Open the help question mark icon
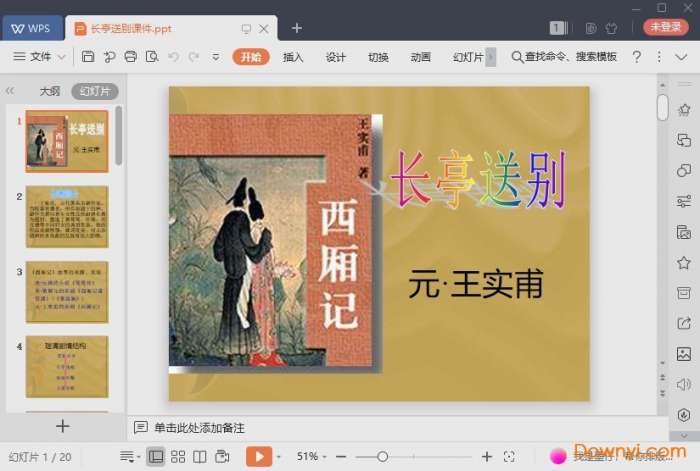700x471 pixels. pyautogui.click(x=637, y=57)
